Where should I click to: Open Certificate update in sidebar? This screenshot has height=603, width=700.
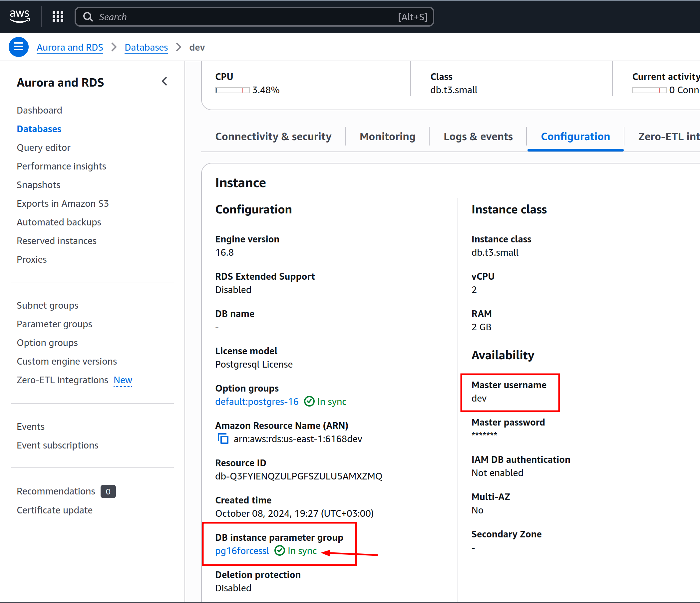coord(55,510)
